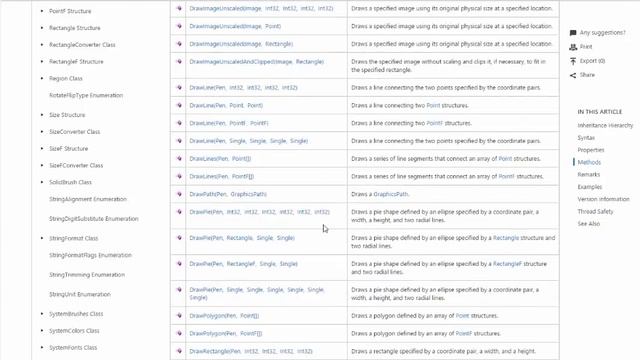This screenshot has width=640, height=360.
Task: Jump to Remarks section
Action: [589, 175]
